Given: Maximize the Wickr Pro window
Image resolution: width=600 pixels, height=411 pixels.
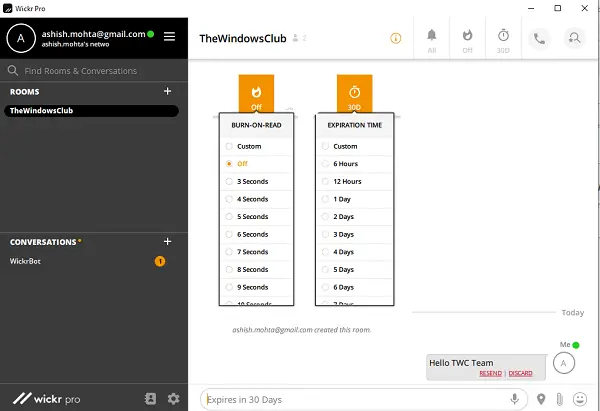Looking at the screenshot, I should [558, 8].
